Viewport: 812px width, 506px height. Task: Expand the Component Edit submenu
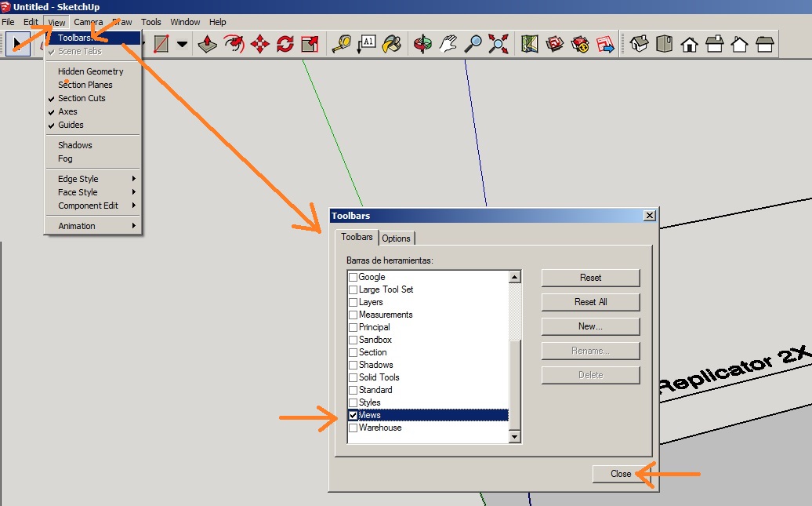coord(93,206)
